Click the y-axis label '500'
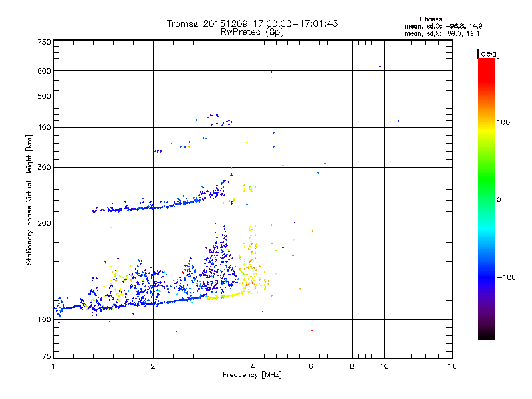Viewport: 532px width, 399px height. (x=45, y=96)
